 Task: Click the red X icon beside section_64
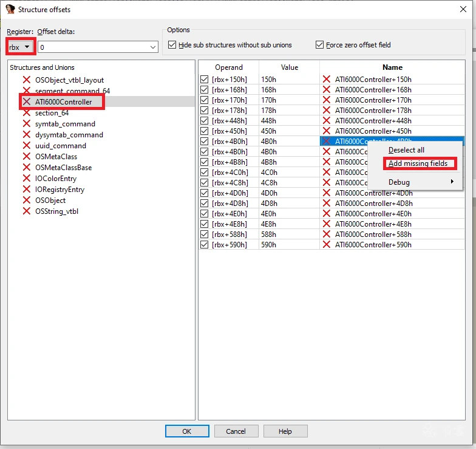click(x=27, y=113)
